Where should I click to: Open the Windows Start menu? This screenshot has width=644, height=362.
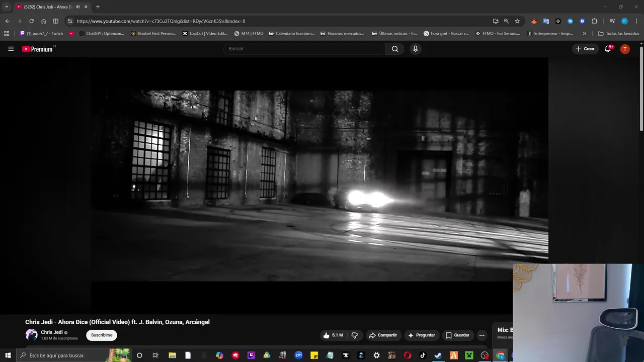pyautogui.click(x=8, y=355)
